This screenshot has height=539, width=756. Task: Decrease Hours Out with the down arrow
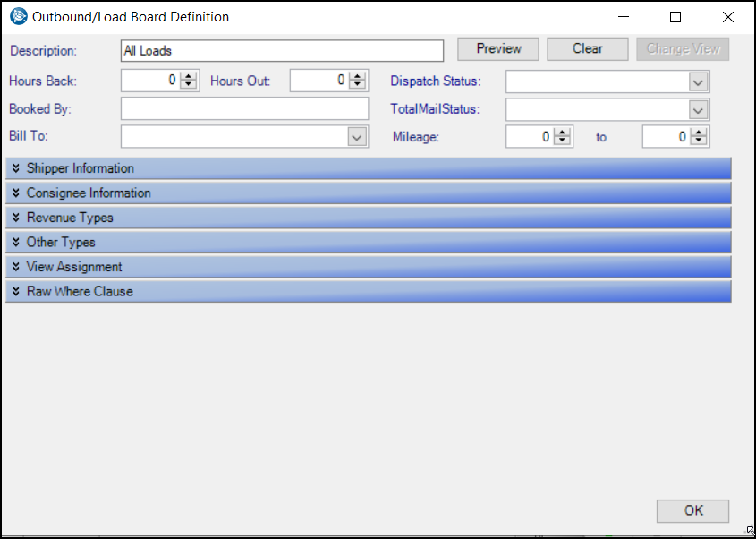click(357, 85)
